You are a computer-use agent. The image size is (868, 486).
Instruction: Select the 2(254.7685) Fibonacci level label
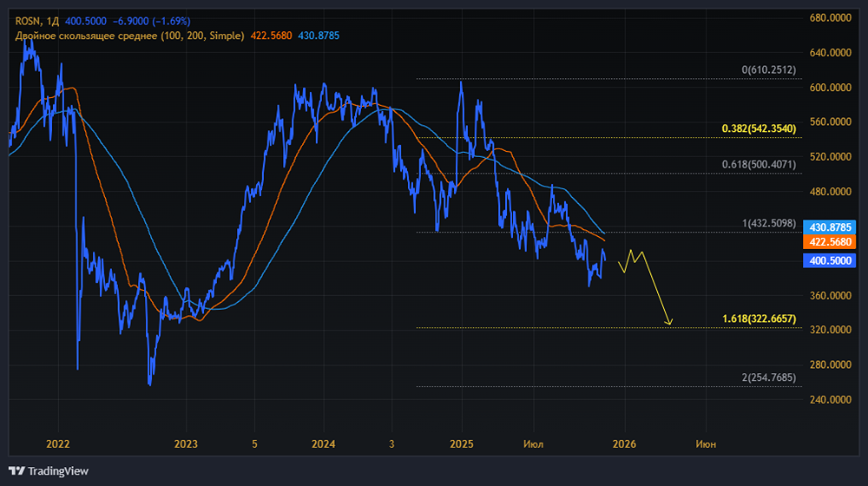768,378
